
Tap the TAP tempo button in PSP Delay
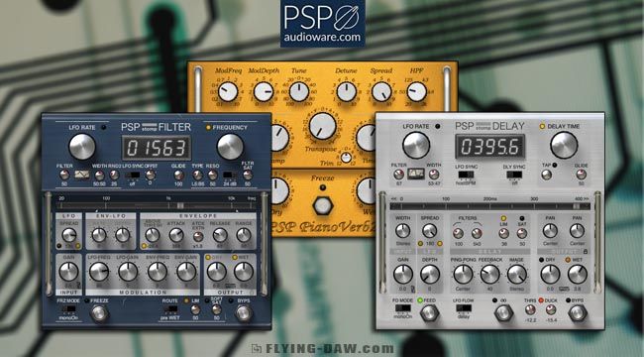point(546,175)
